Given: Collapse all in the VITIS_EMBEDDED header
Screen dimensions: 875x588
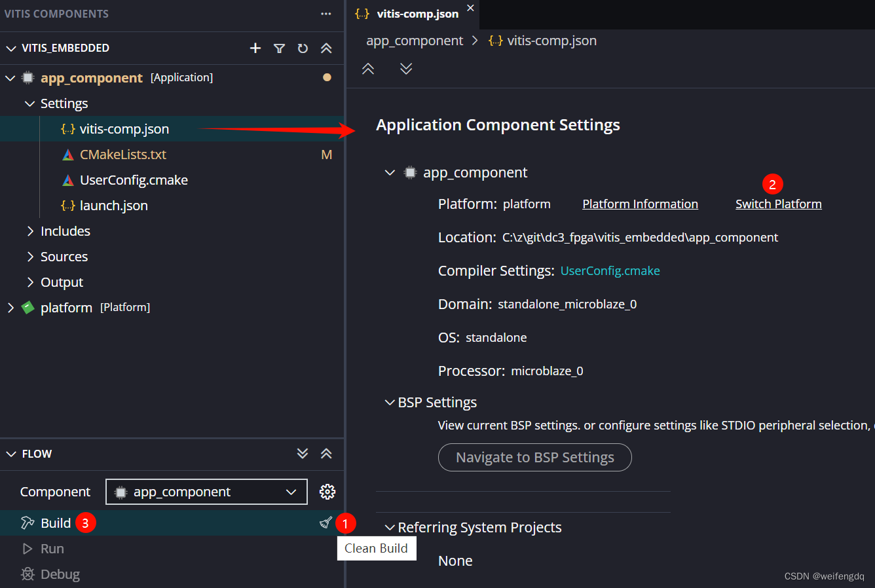Looking at the screenshot, I should [326, 48].
